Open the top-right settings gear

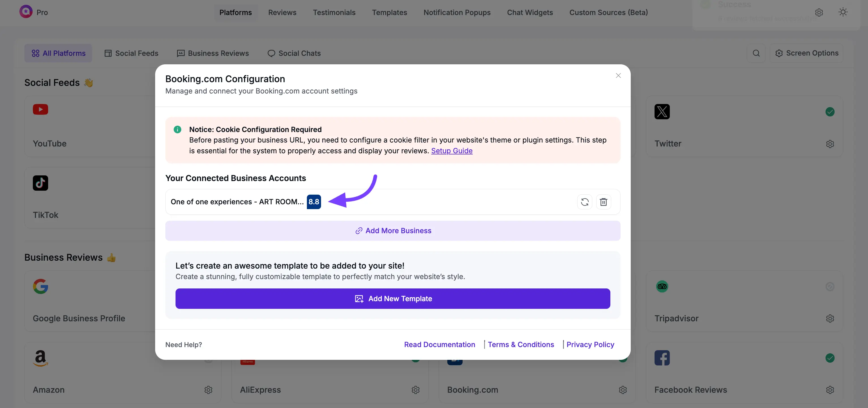click(819, 12)
